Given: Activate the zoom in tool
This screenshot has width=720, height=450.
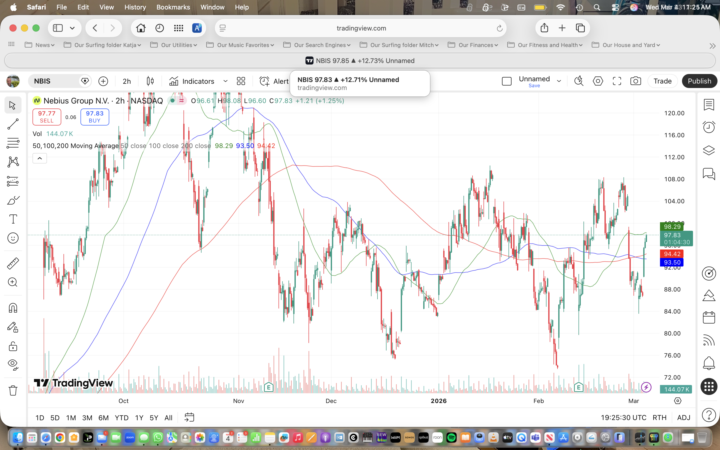Looking at the screenshot, I should pos(13,282).
